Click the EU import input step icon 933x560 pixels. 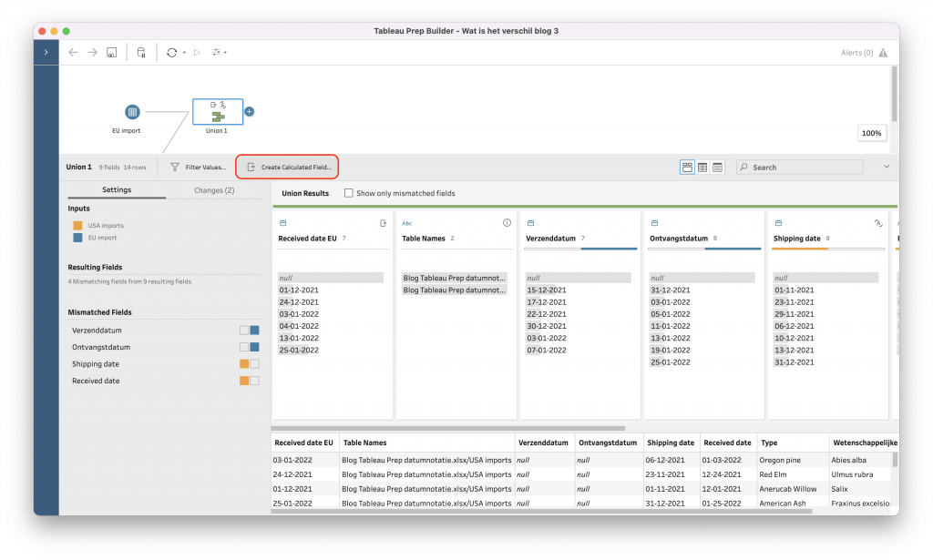[x=132, y=112]
